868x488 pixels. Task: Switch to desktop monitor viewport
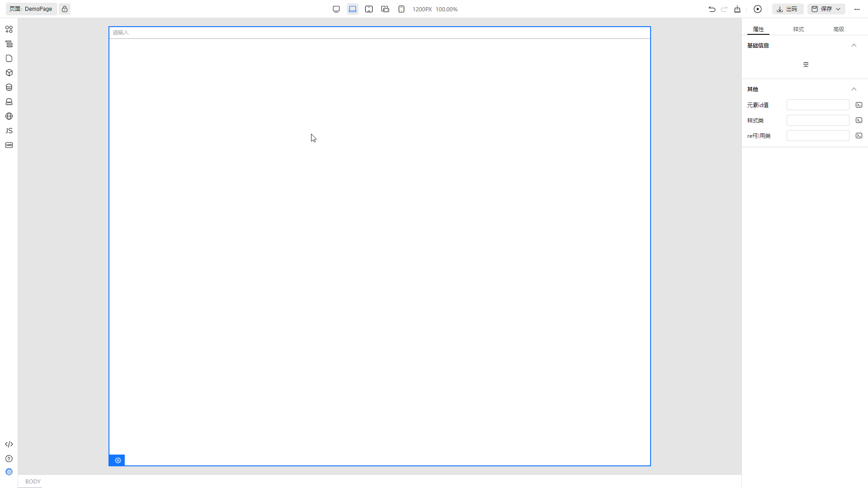(336, 9)
